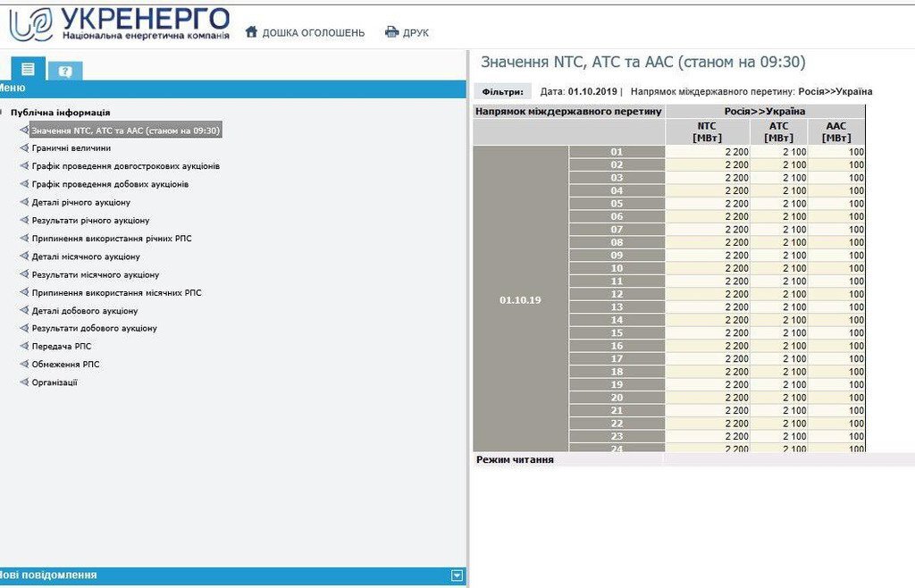Click the Фільтри button
This screenshot has width=915, height=588.
point(502,91)
